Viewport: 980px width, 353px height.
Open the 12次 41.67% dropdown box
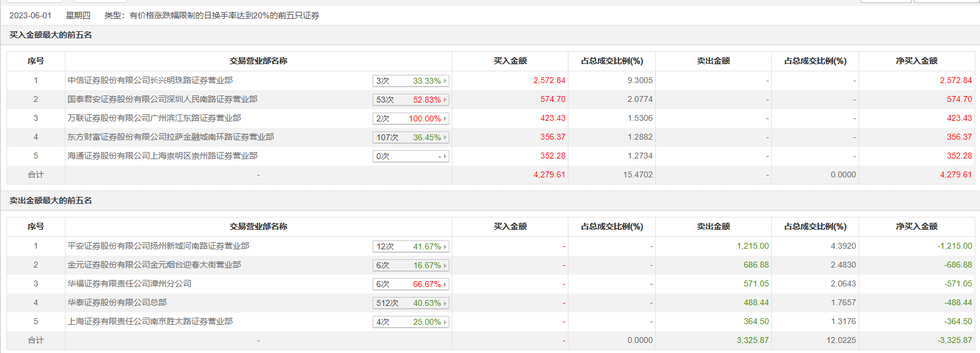(x=411, y=246)
